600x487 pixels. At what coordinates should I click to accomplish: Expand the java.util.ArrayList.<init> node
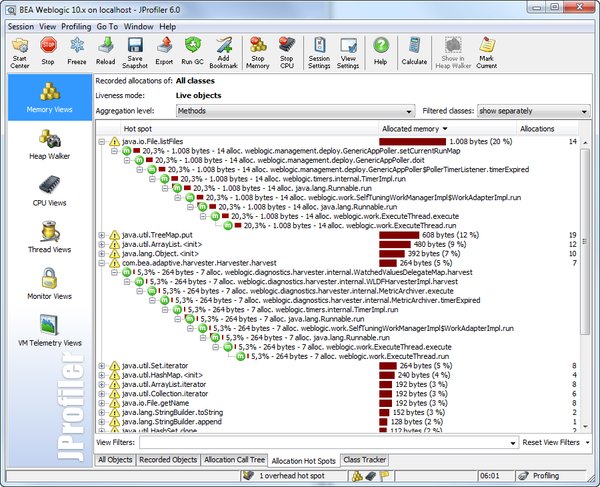click(102, 244)
